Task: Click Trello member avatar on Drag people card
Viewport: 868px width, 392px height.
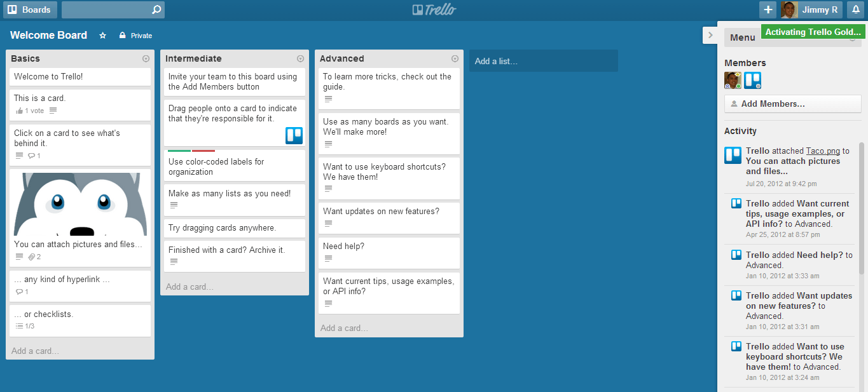Action: coord(294,135)
